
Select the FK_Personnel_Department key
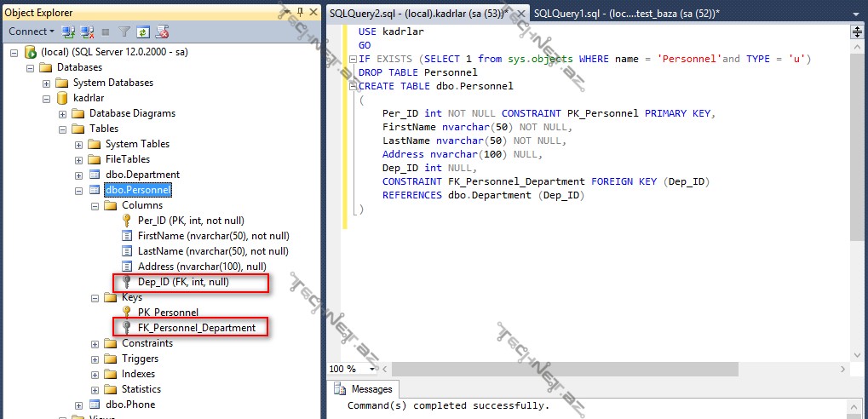pos(196,328)
